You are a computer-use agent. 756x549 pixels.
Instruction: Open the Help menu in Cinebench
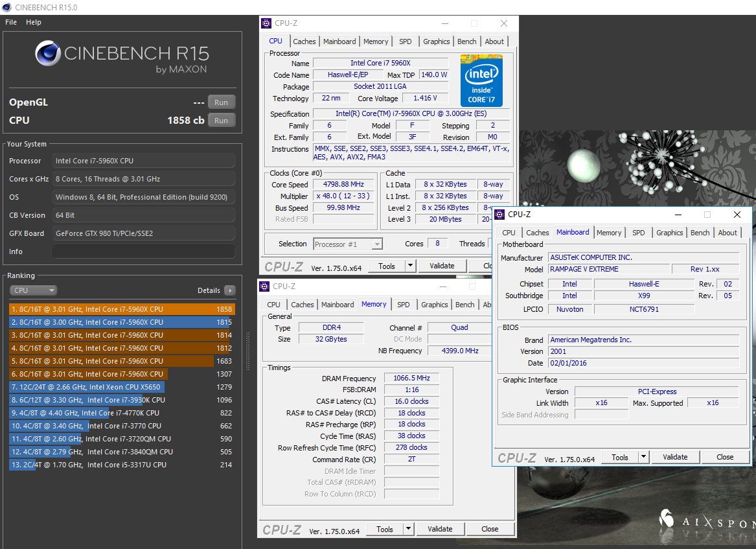pos(34,22)
